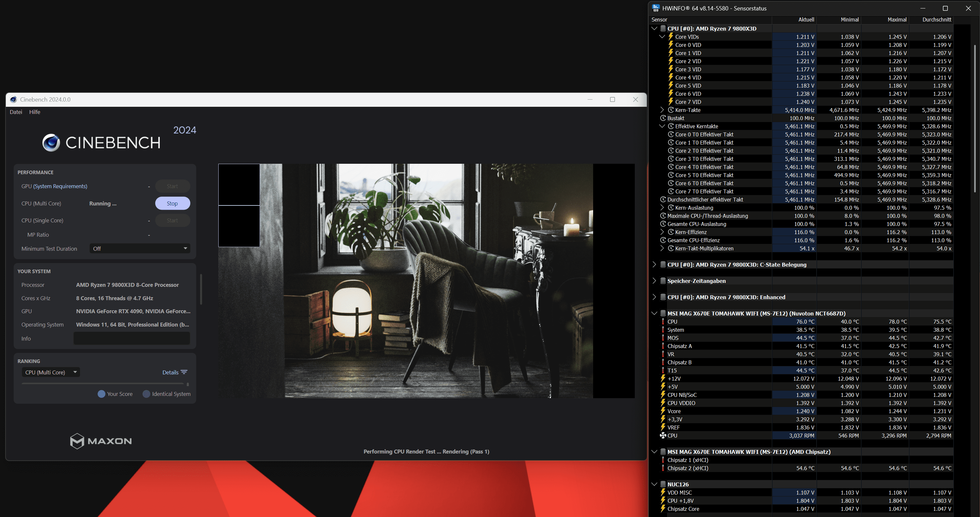Expand the Speicher-Zeitangaben sensor group
This screenshot has height=517, width=980.
pos(654,281)
